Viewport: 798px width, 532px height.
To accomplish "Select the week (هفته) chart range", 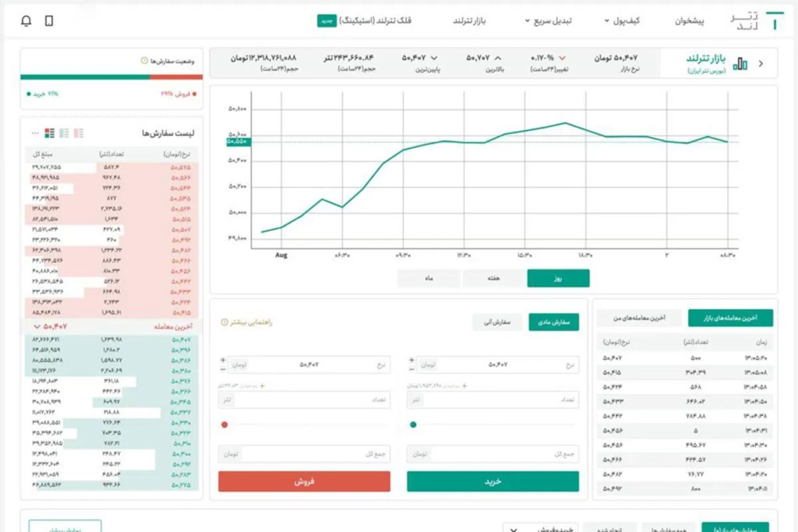I will [x=493, y=278].
